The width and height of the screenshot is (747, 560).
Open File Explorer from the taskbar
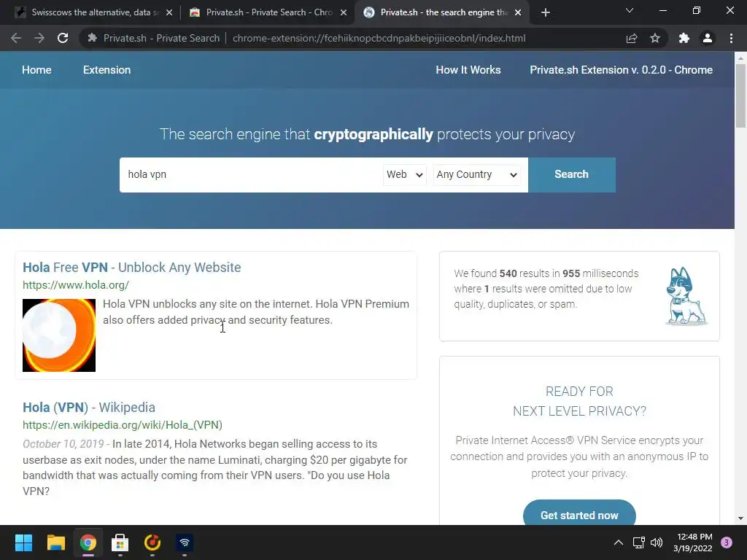(55, 542)
